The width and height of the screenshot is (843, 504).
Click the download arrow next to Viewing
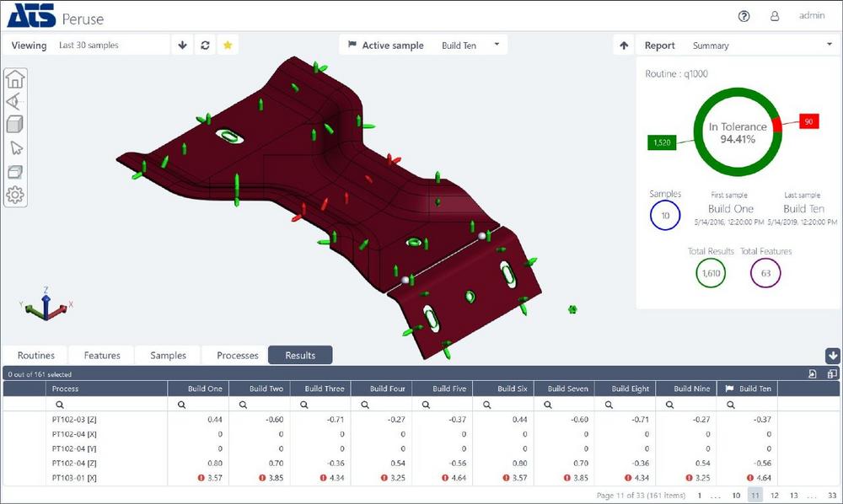point(182,46)
